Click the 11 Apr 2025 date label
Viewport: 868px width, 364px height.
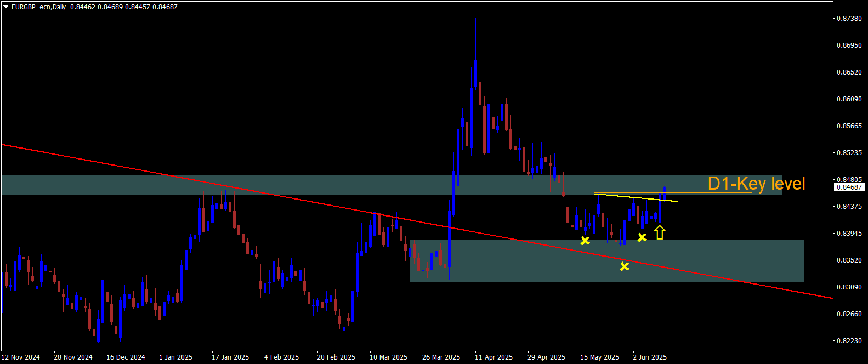(x=493, y=357)
